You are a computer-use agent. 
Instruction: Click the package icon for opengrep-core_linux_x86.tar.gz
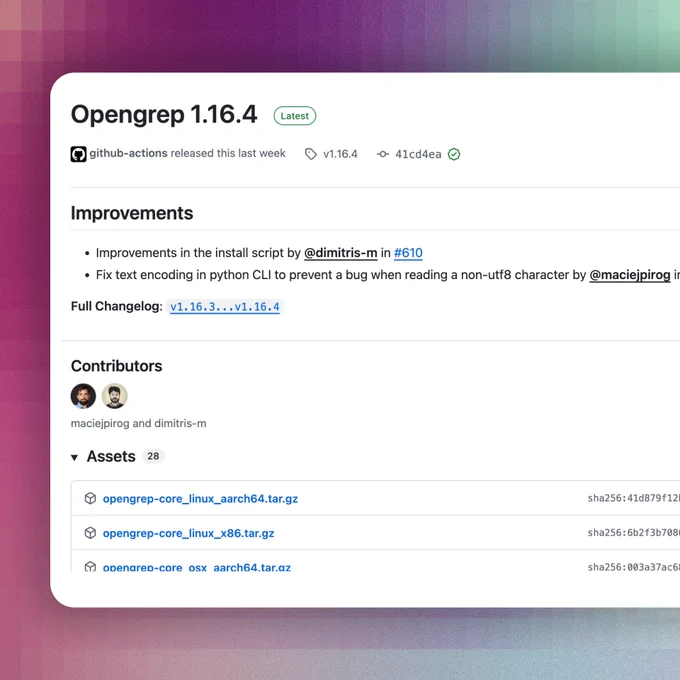(x=90, y=533)
